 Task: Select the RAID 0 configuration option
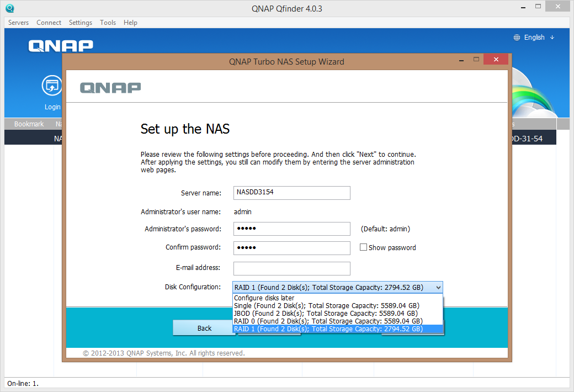point(338,321)
